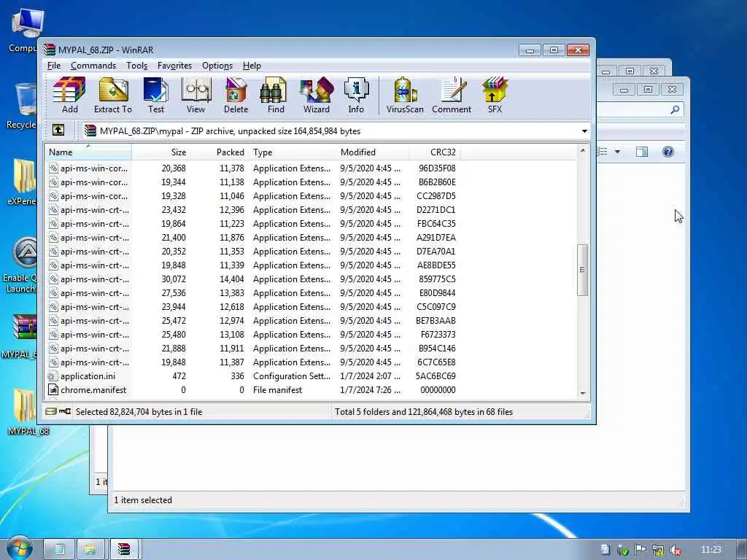
Task: Go up one folder level
Action: click(x=58, y=130)
